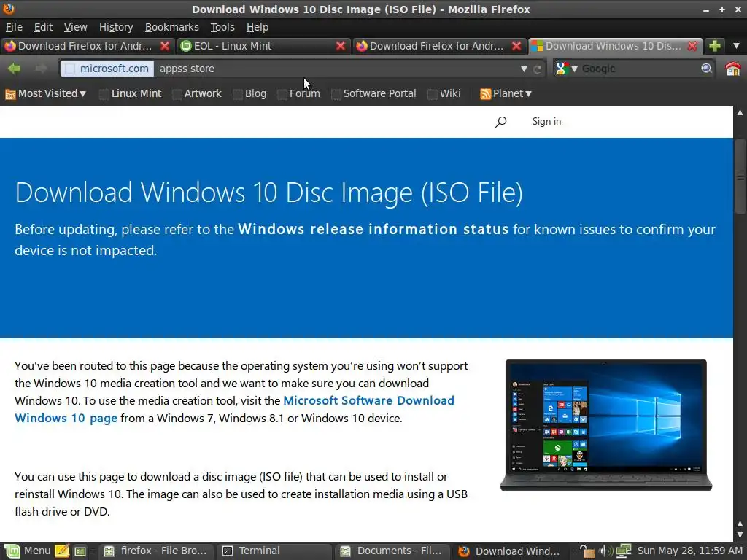Screen dimensions: 747x560
Task: Select the Download Windows 10 Disc tab
Action: [614, 46]
